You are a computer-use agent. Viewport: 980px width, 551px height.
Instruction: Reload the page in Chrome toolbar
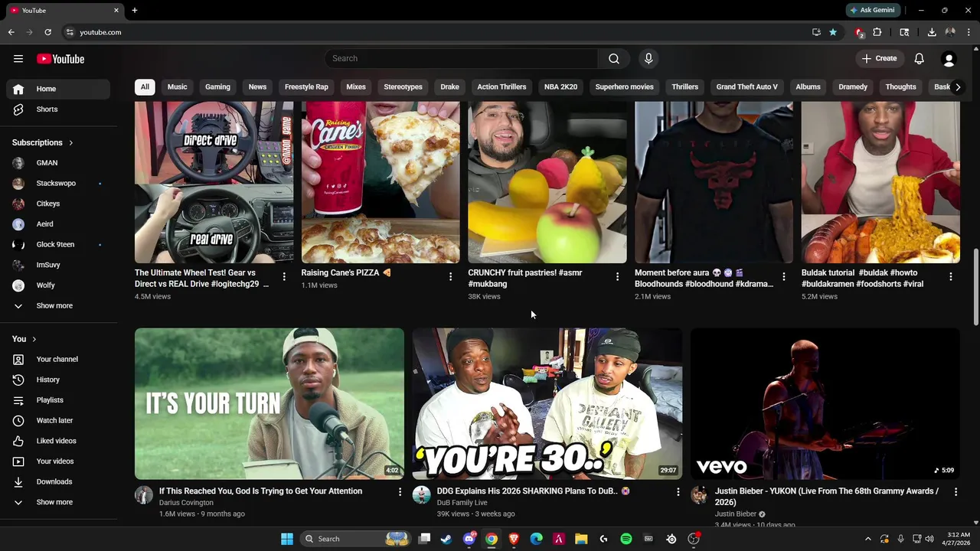47,32
